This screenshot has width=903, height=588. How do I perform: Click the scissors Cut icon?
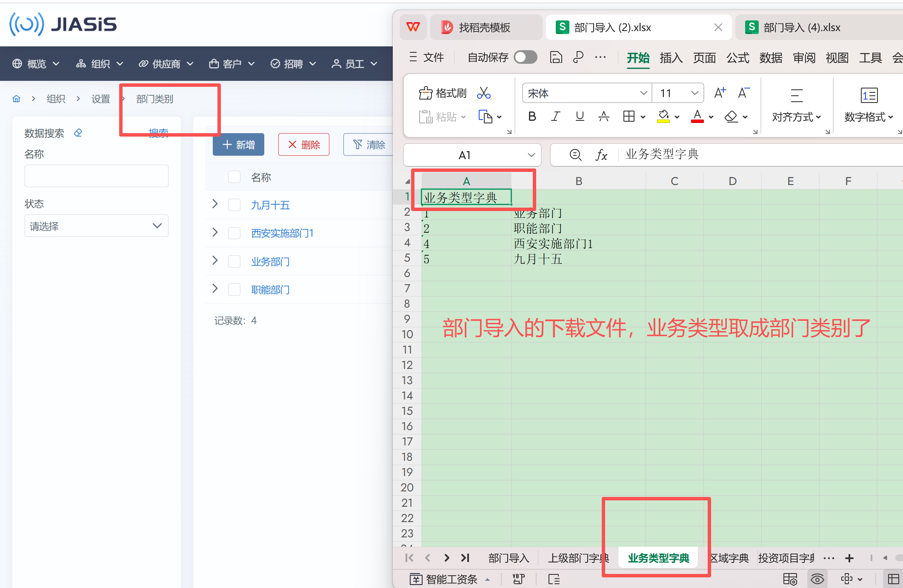pyautogui.click(x=484, y=93)
